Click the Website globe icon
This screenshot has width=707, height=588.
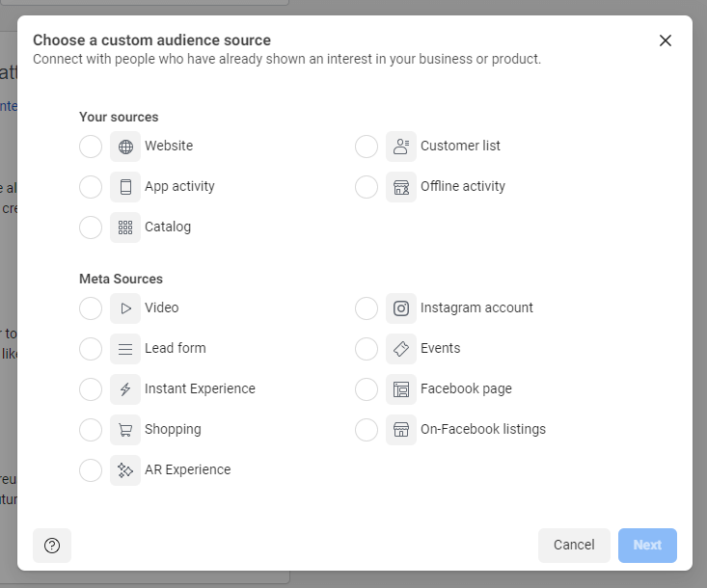click(x=125, y=147)
